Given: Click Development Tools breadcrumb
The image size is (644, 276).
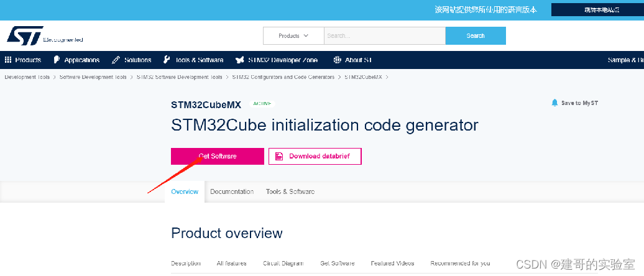Looking at the screenshot, I should (x=27, y=77).
